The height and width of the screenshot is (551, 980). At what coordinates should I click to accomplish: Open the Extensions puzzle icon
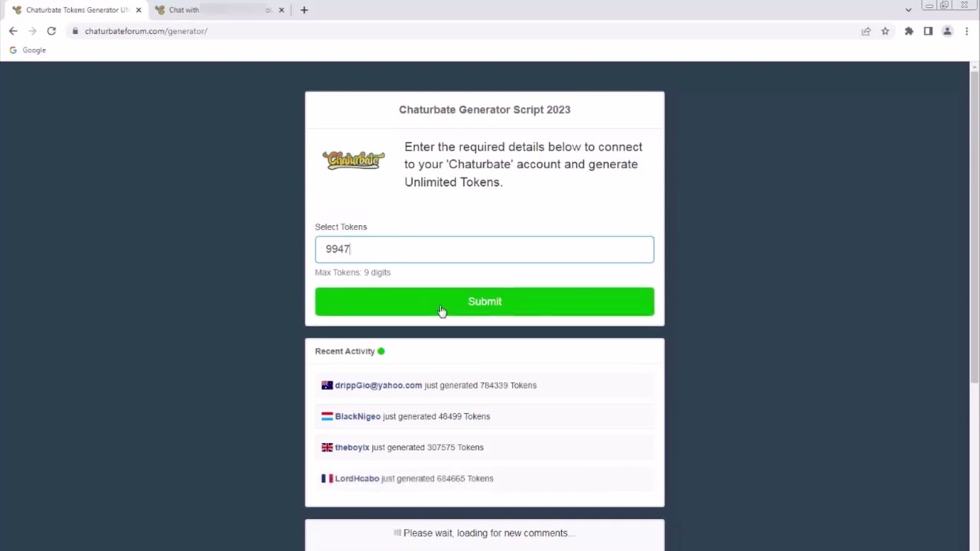coord(909,31)
